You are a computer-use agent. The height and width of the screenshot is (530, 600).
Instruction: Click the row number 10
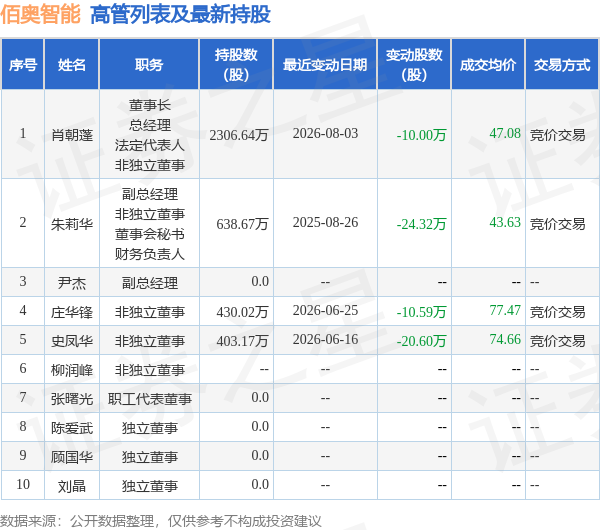tap(23, 484)
